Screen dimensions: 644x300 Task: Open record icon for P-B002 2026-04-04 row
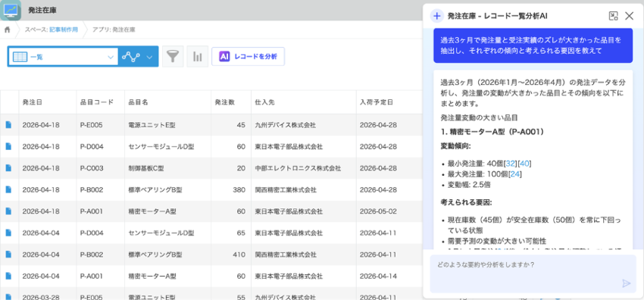[8, 255]
